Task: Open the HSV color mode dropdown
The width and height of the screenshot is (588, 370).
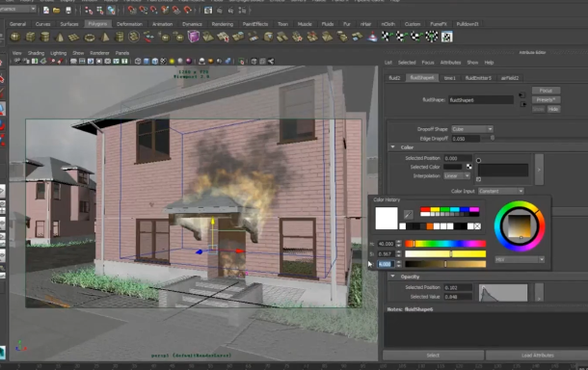Action: tap(520, 259)
